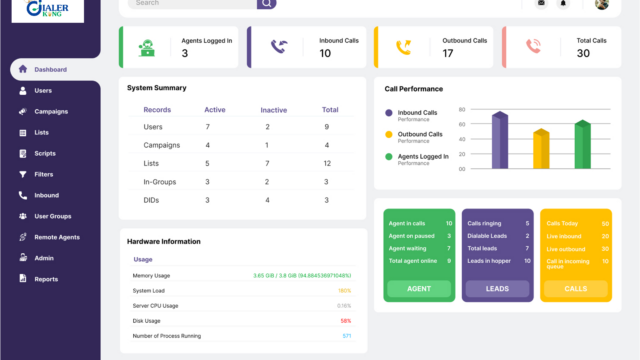Click Agent in calls entry

[420, 223]
